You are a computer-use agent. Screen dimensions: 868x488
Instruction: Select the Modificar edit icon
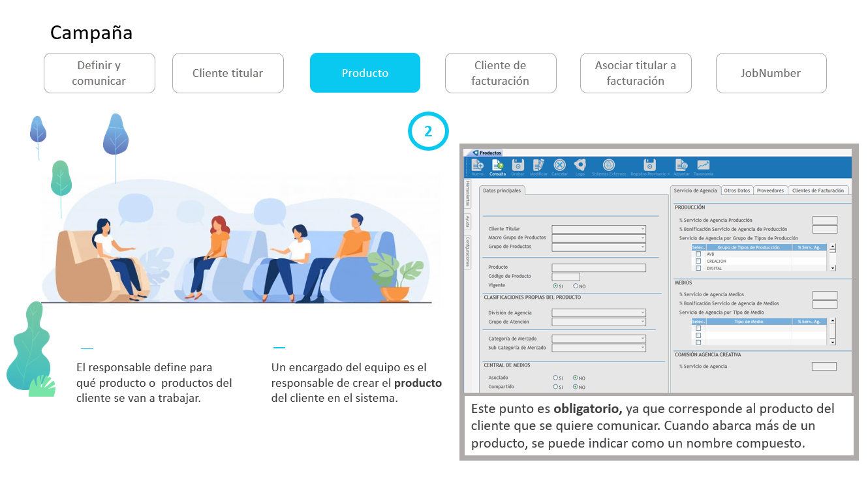click(x=538, y=166)
